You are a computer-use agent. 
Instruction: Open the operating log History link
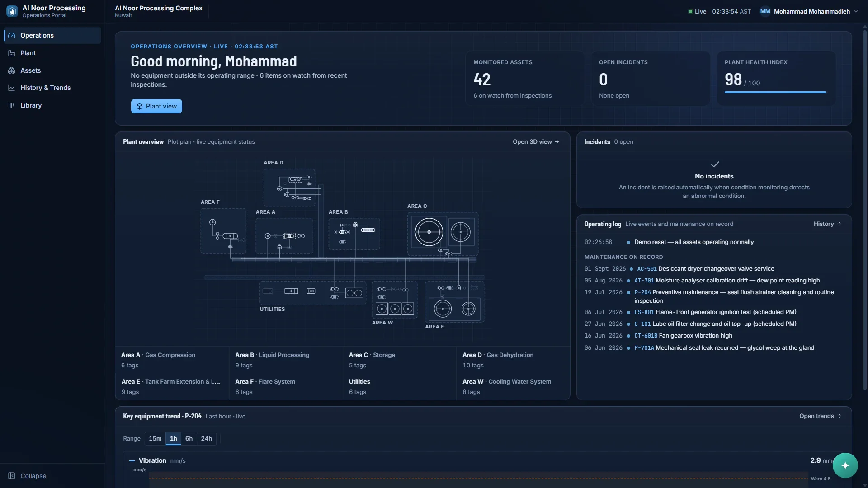[x=827, y=224]
